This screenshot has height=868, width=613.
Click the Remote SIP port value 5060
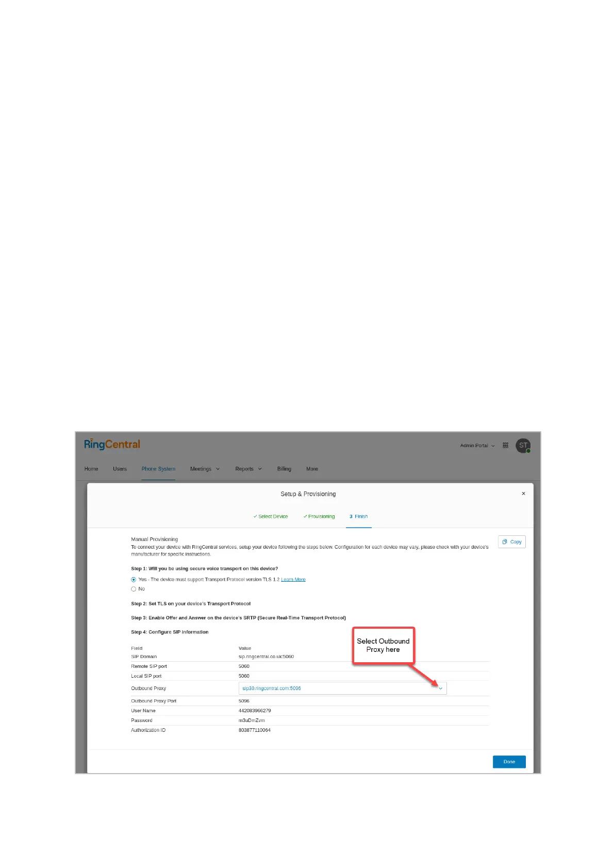coord(244,666)
